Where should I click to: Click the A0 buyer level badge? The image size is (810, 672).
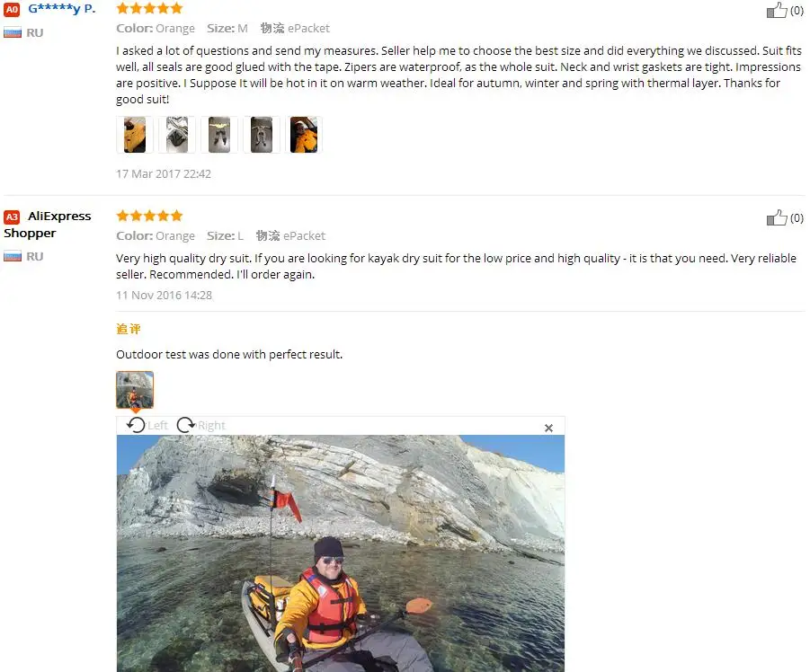point(12,9)
